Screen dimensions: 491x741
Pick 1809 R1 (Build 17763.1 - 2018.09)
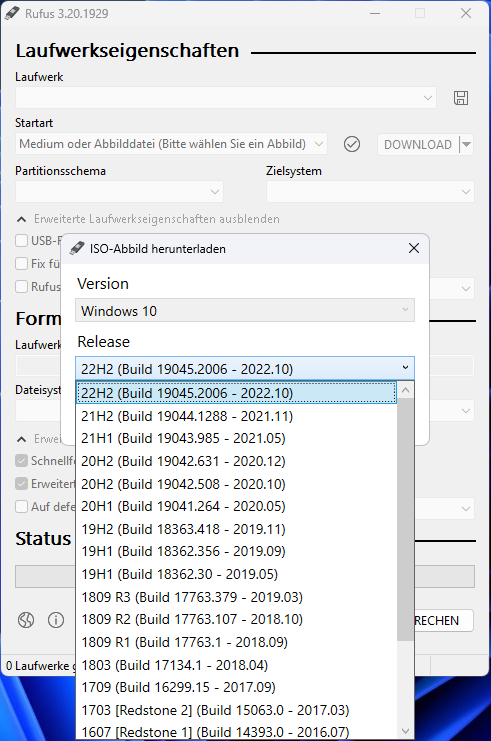tap(236, 642)
